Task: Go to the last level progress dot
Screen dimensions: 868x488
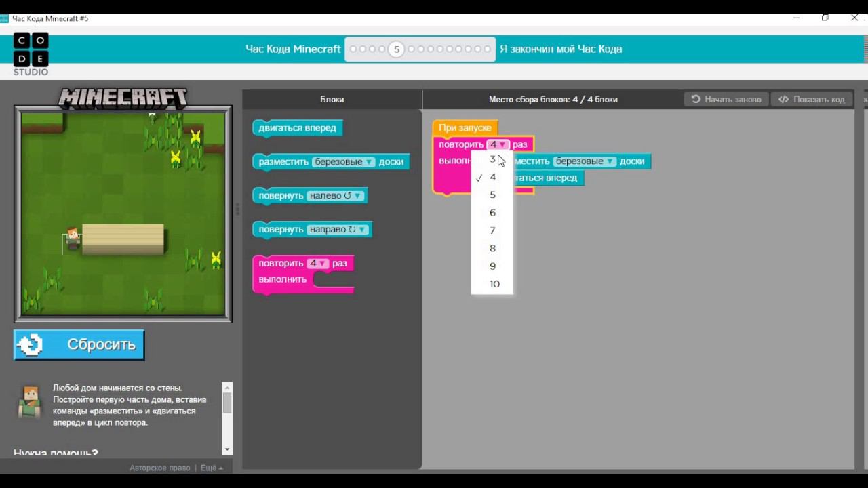Action: 487,49
